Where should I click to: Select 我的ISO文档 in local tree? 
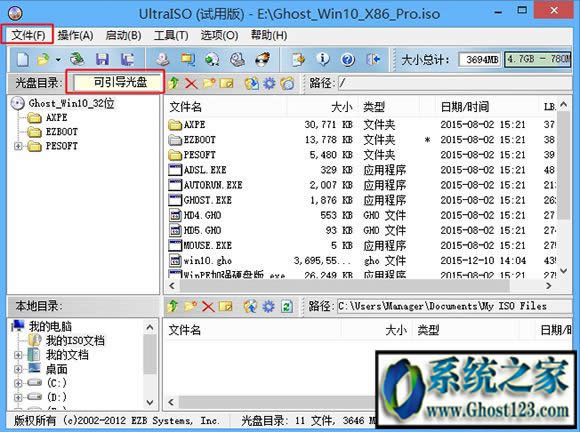coord(75,341)
